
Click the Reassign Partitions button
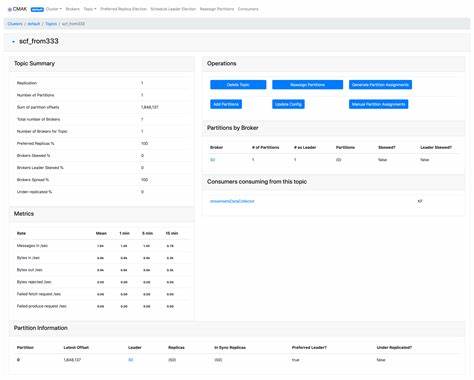coord(307,85)
